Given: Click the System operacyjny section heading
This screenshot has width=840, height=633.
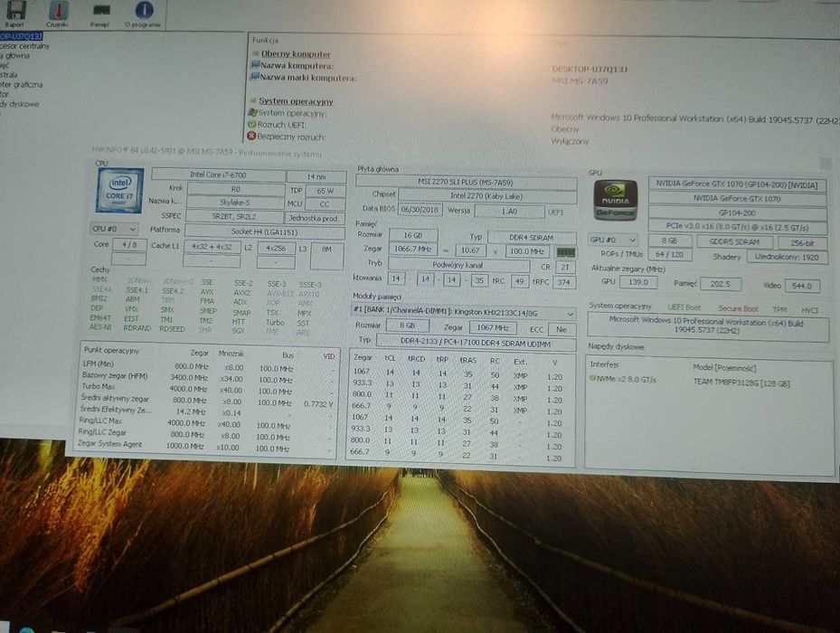Looking at the screenshot, I should (296, 100).
